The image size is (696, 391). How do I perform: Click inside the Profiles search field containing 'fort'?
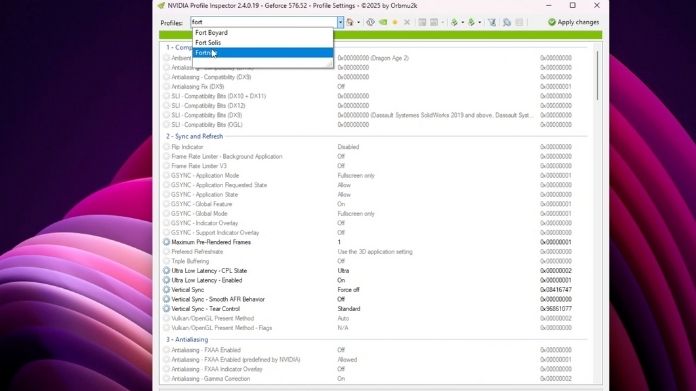[264, 22]
